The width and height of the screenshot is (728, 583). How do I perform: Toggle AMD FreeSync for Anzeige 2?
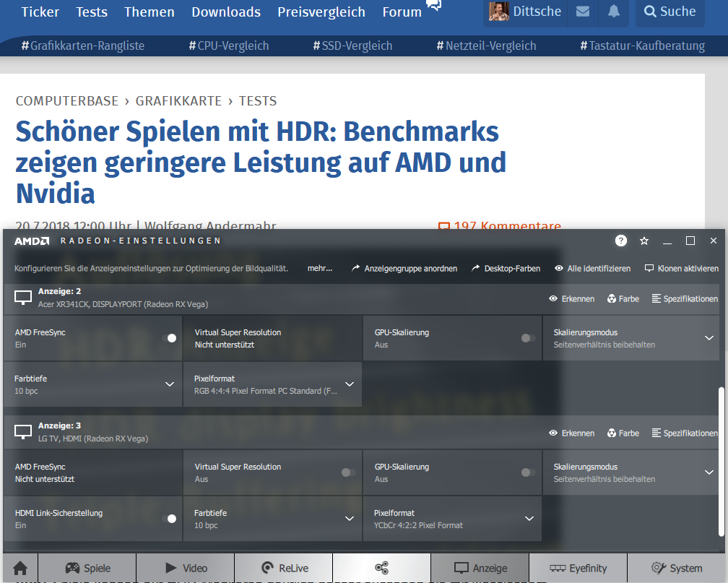pos(170,338)
